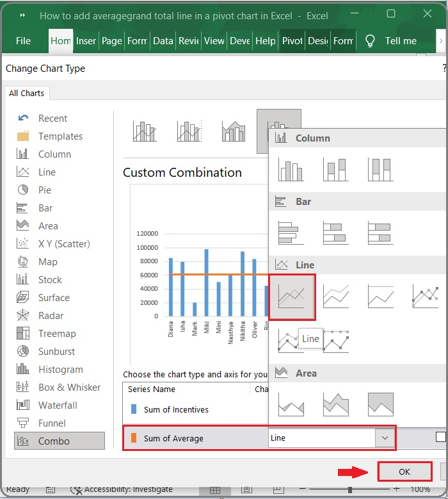Image resolution: width=448 pixels, height=499 pixels.
Task: Choose the 100% Stacked Column subtype
Action: [x=380, y=169]
